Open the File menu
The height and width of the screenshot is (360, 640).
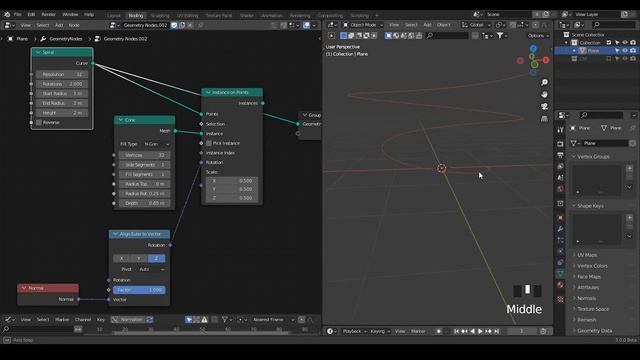point(18,14)
